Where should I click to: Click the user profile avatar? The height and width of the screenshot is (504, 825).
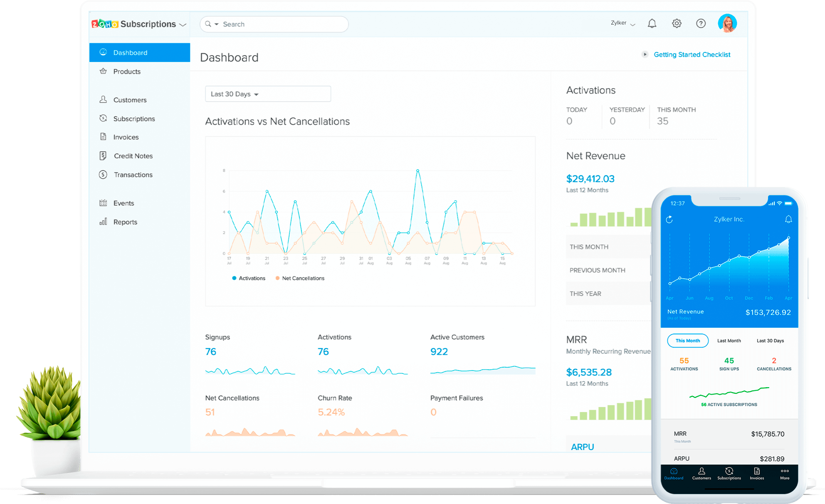(x=727, y=23)
